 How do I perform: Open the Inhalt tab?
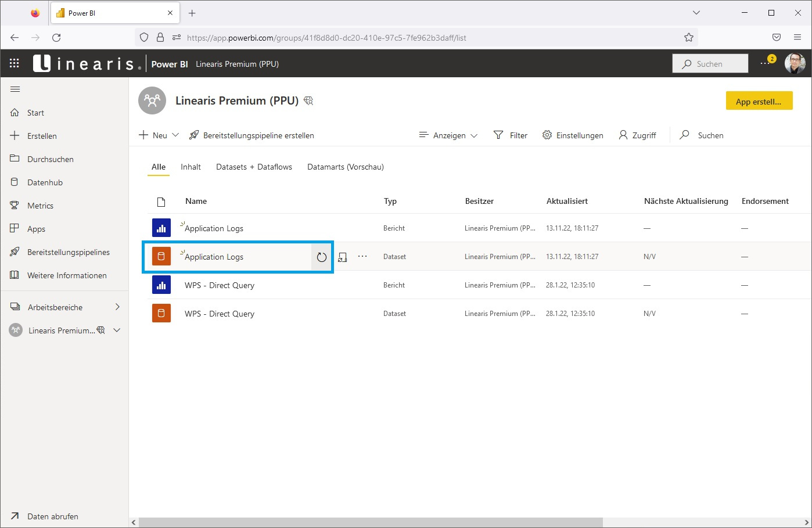pos(191,167)
